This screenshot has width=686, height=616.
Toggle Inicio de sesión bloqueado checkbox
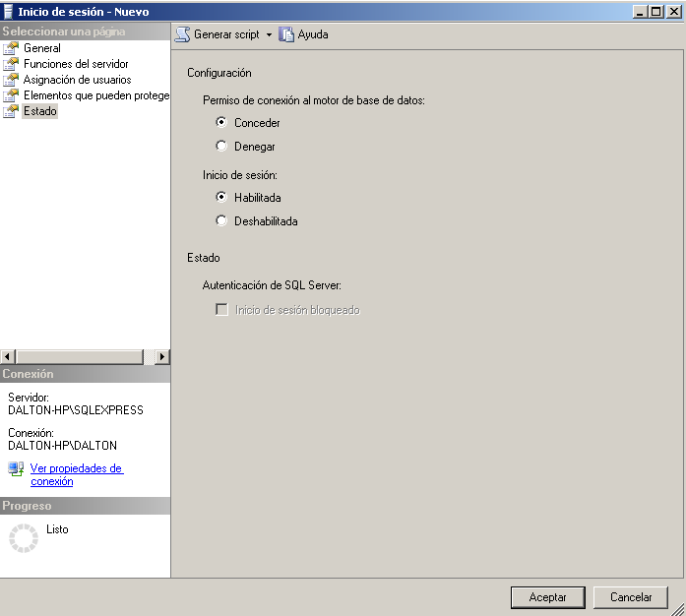[221, 310]
